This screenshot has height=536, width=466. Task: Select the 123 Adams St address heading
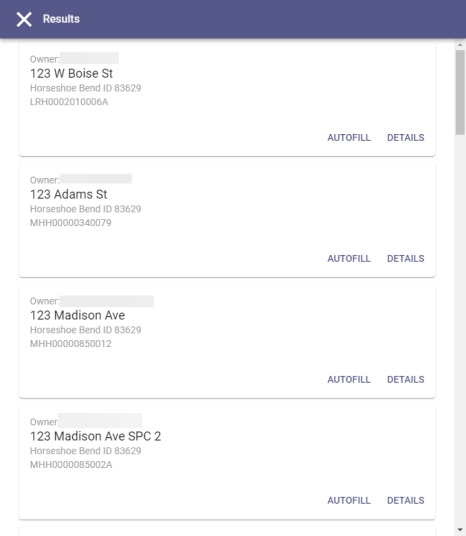pos(69,195)
